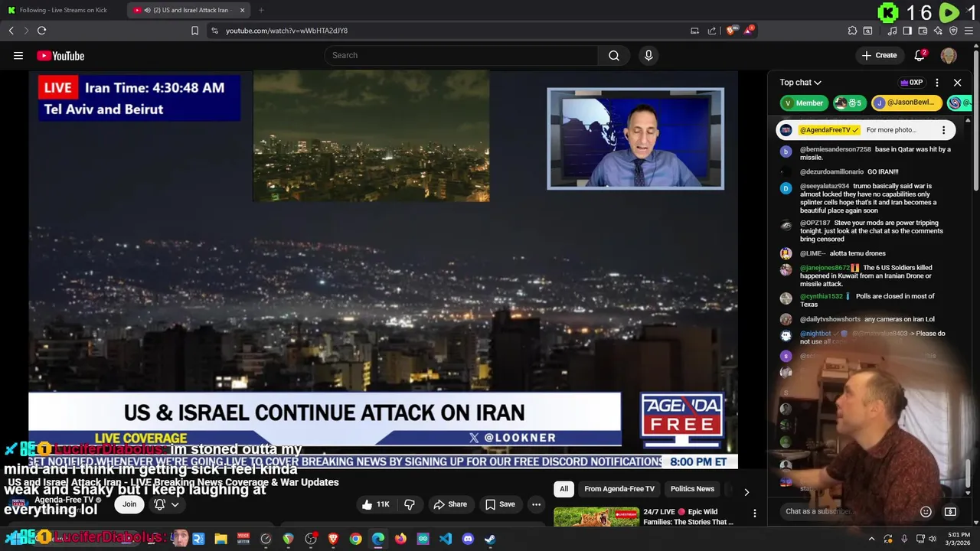
Task: Go to the YouTube home logo
Action: pyautogui.click(x=60, y=55)
